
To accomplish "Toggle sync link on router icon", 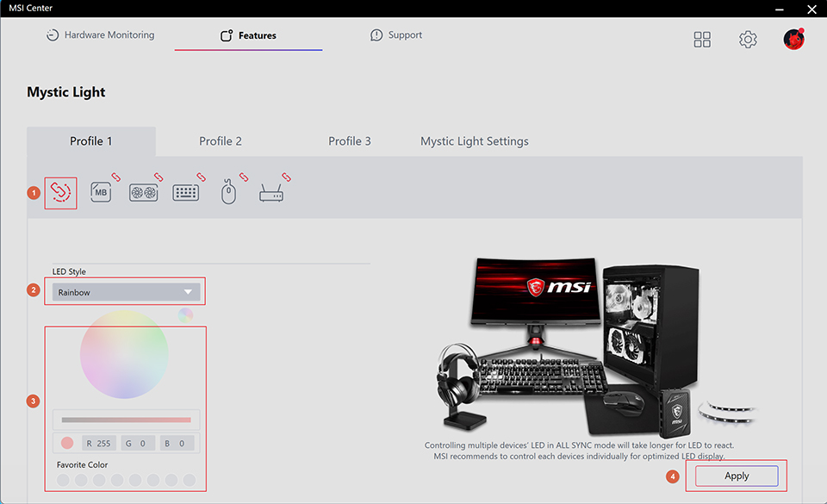I will (286, 177).
